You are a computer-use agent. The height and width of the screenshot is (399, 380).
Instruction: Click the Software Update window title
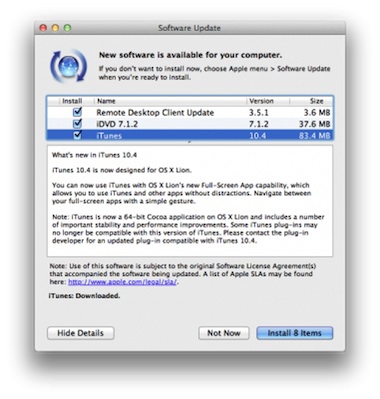pos(189,28)
